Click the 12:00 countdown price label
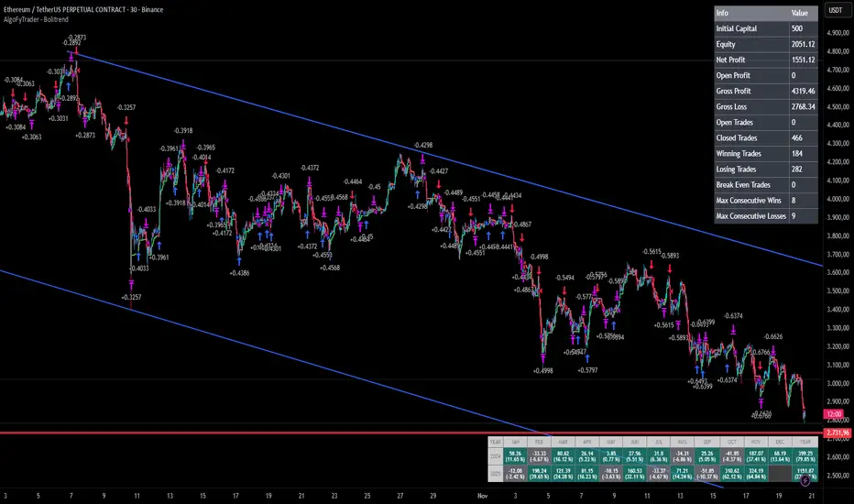This screenshot has width=854, height=504. tap(834, 414)
